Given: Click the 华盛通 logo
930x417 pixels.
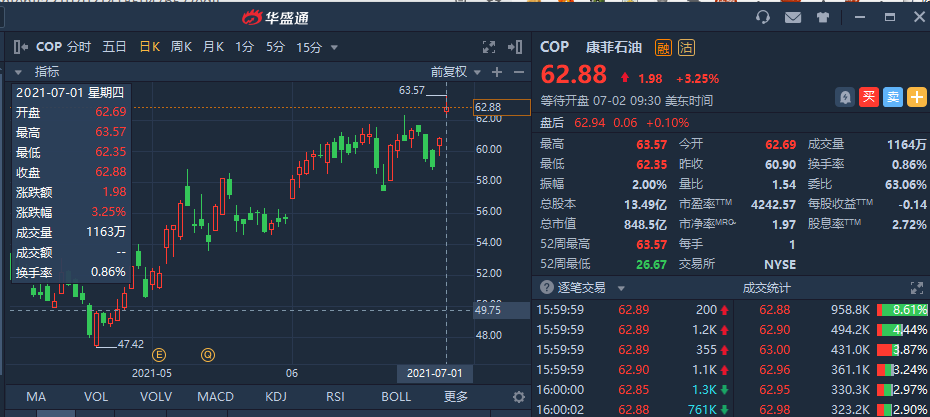Looking at the screenshot, I should (x=275, y=18).
